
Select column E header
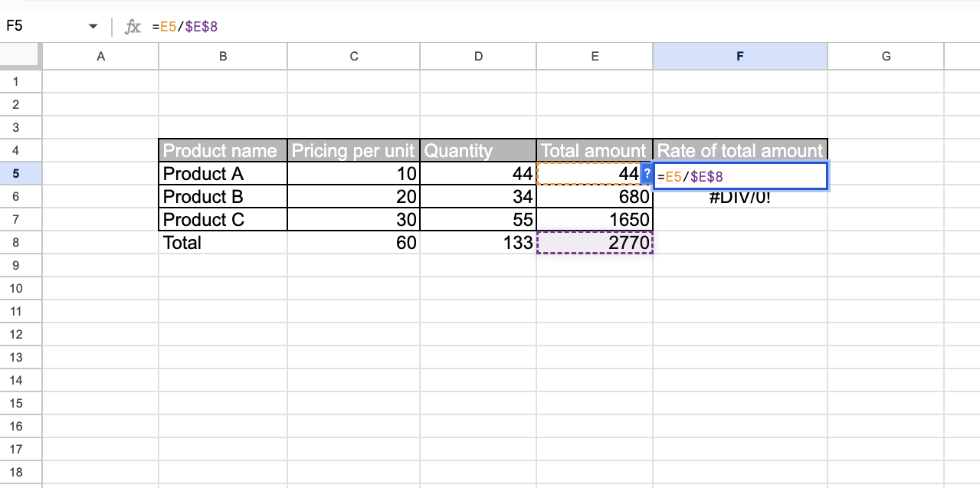click(x=595, y=56)
